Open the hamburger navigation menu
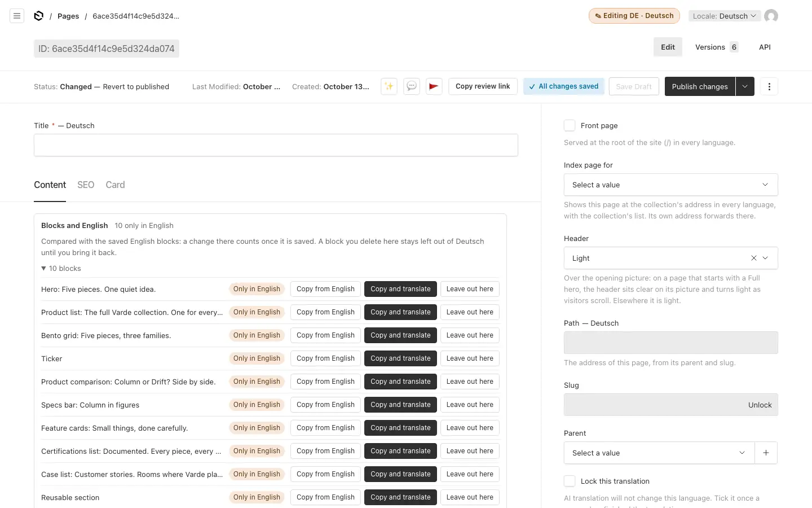 (x=17, y=16)
